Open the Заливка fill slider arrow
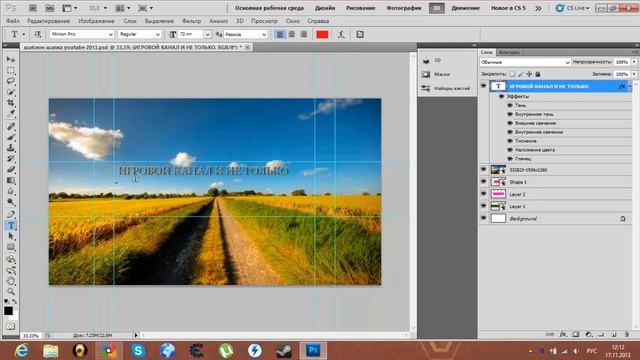Screen dimensions: 640x360 pos(634,74)
